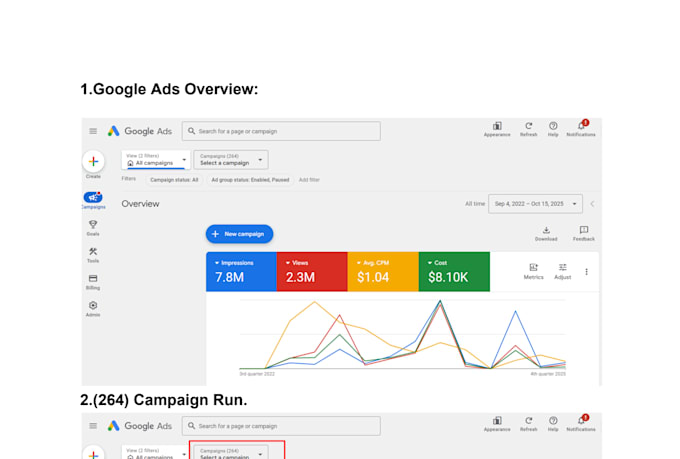Viewport: 680px width, 459px height.
Task: Open the Cost metric dropdown tile
Action: 454,272
